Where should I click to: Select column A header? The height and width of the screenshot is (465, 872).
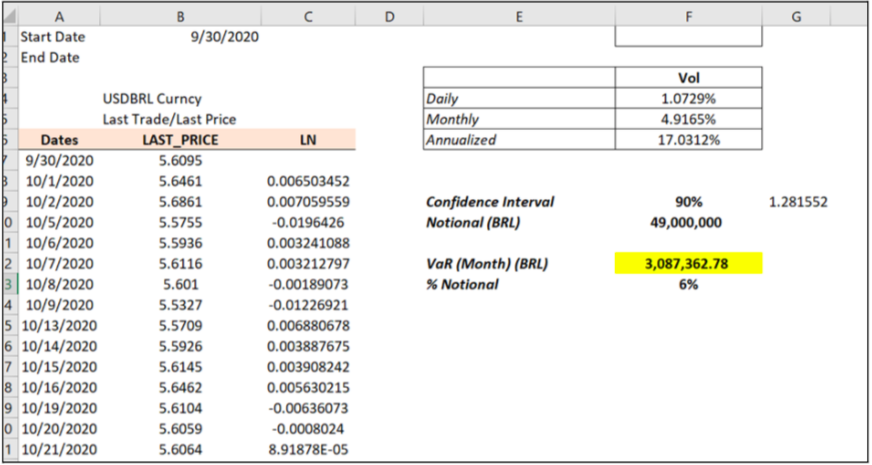(x=60, y=17)
